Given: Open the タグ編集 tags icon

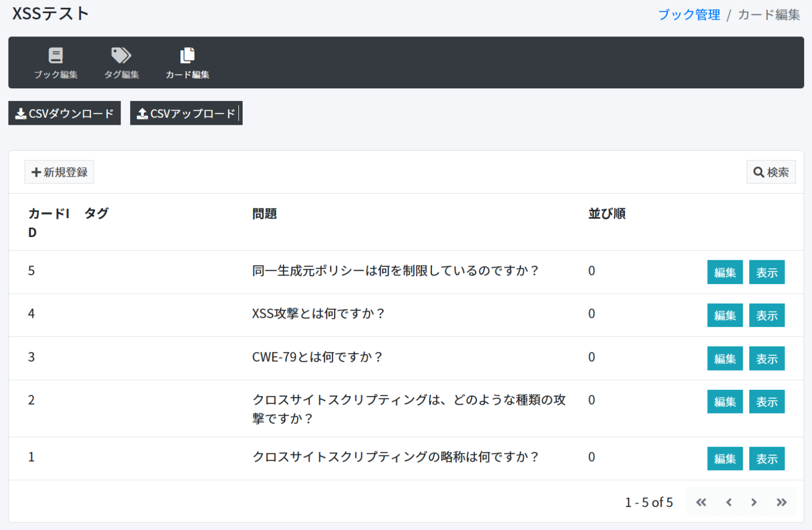Looking at the screenshot, I should click(121, 56).
